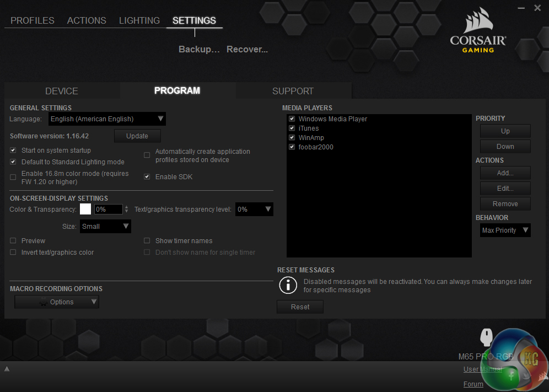This screenshot has height=392, width=549.
Task: Open the OSD Size dropdown
Action: pos(105,226)
